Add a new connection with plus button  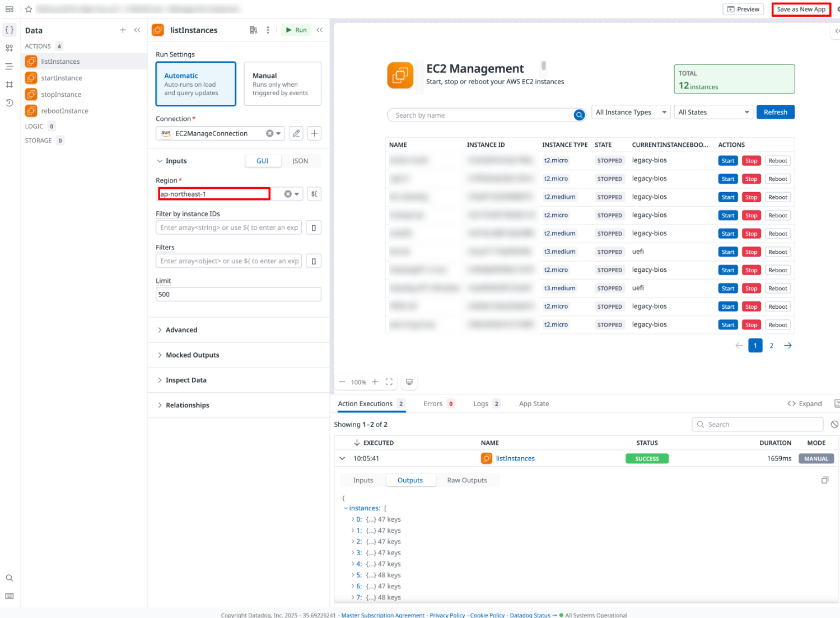pos(314,133)
